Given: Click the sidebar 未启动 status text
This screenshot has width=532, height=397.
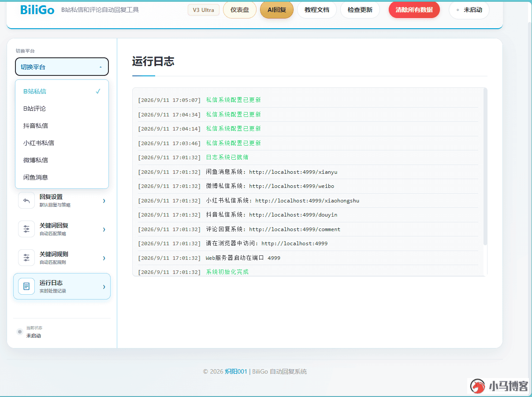Looking at the screenshot, I should [x=33, y=336].
